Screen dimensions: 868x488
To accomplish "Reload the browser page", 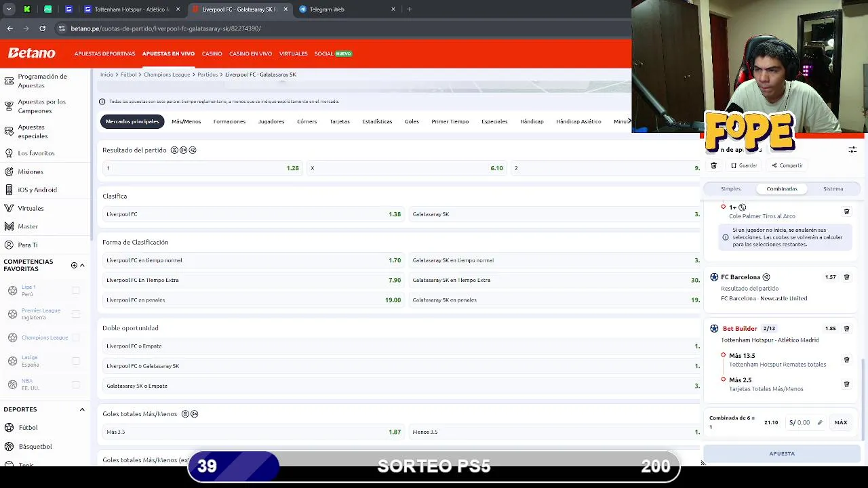I will point(42,28).
